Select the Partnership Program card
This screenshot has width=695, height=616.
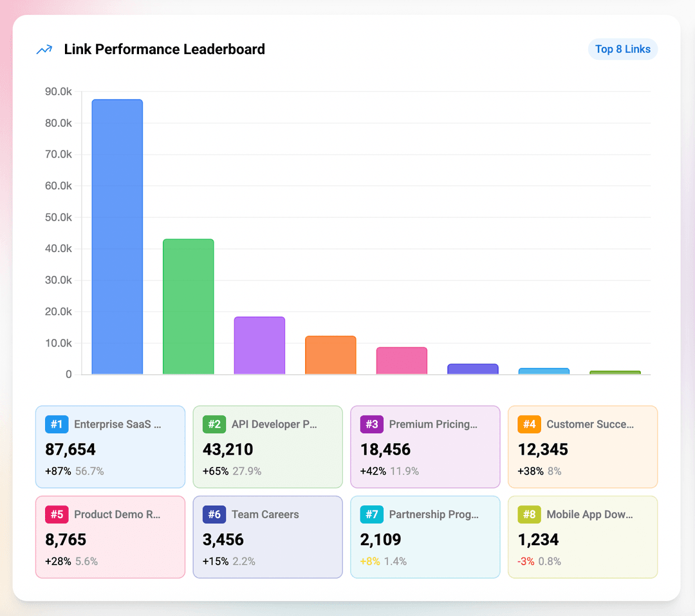tap(425, 537)
